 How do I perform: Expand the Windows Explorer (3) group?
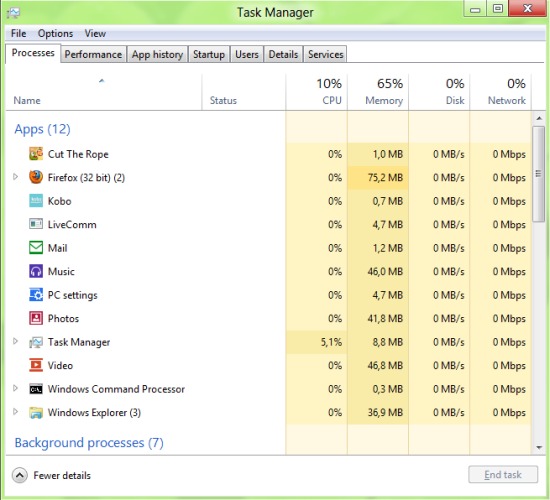pyautogui.click(x=15, y=412)
